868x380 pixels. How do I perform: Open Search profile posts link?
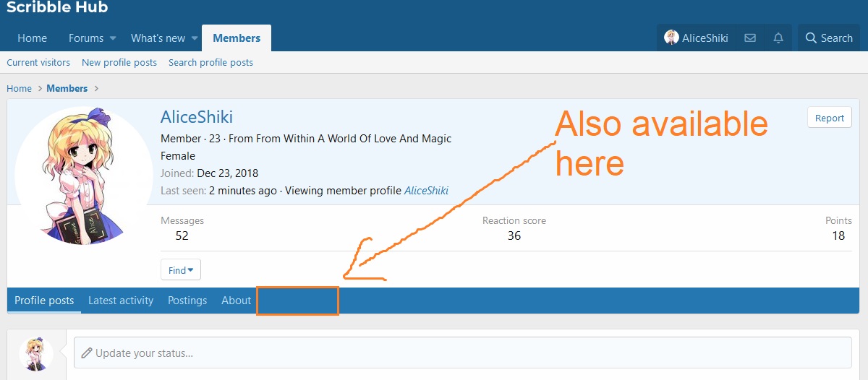pyautogui.click(x=210, y=63)
